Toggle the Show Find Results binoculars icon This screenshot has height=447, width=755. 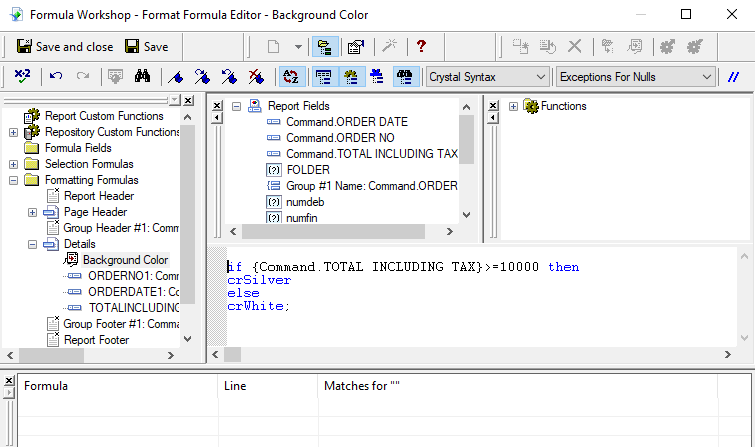[405, 77]
